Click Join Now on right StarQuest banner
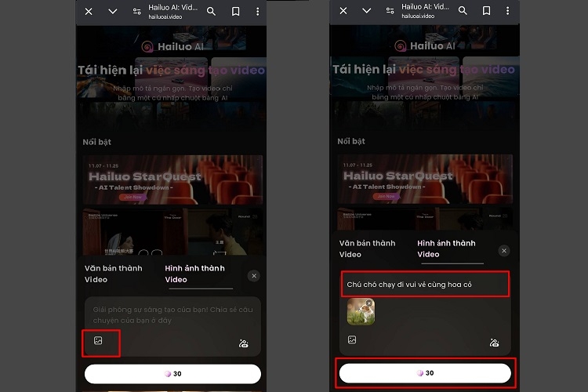This screenshot has width=588, height=392. coord(386,196)
